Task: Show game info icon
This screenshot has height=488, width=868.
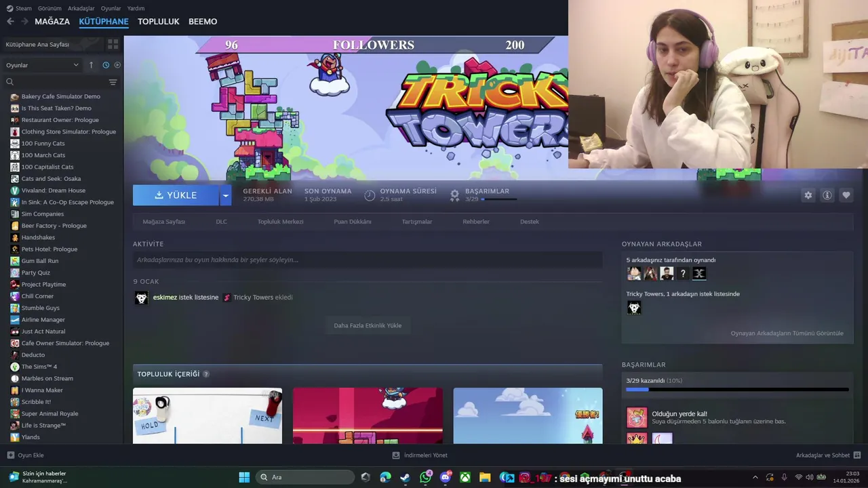Action: pyautogui.click(x=827, y=195)
